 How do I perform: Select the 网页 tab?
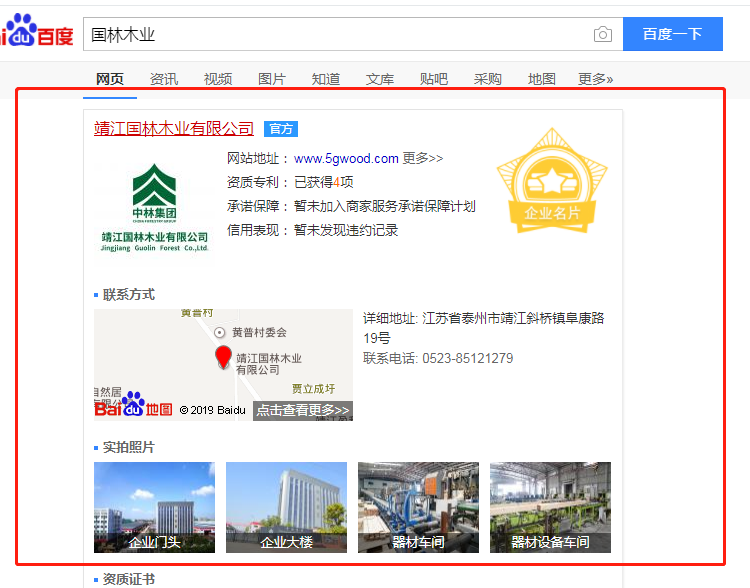pos(110,79)
